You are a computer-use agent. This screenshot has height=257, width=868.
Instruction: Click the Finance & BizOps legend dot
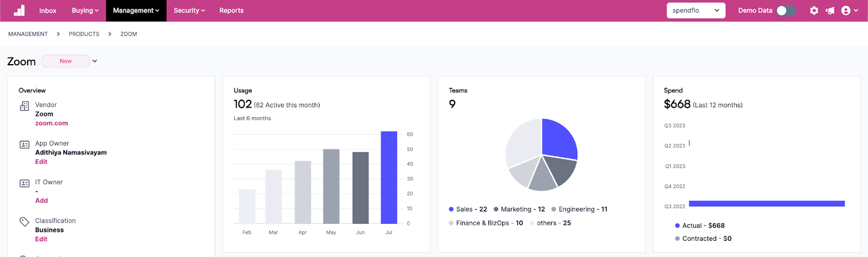coord(451,223)
